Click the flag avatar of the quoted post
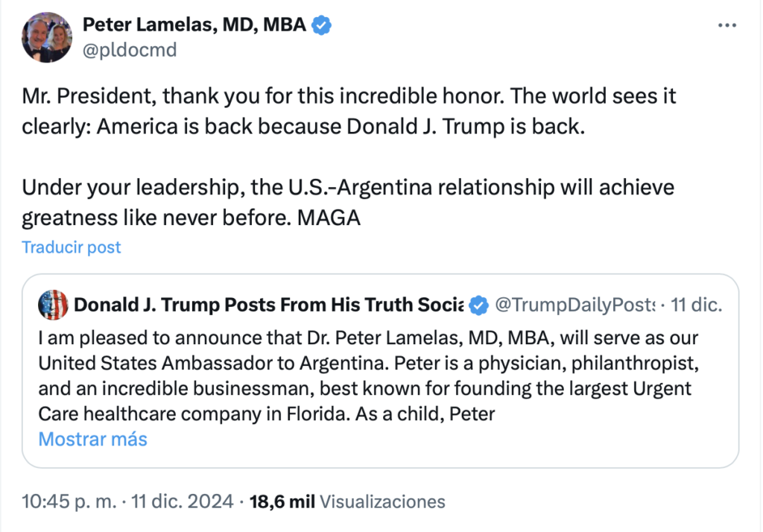Image resolution: width=763 pixels, height=532 pixels. coord(53,305)
